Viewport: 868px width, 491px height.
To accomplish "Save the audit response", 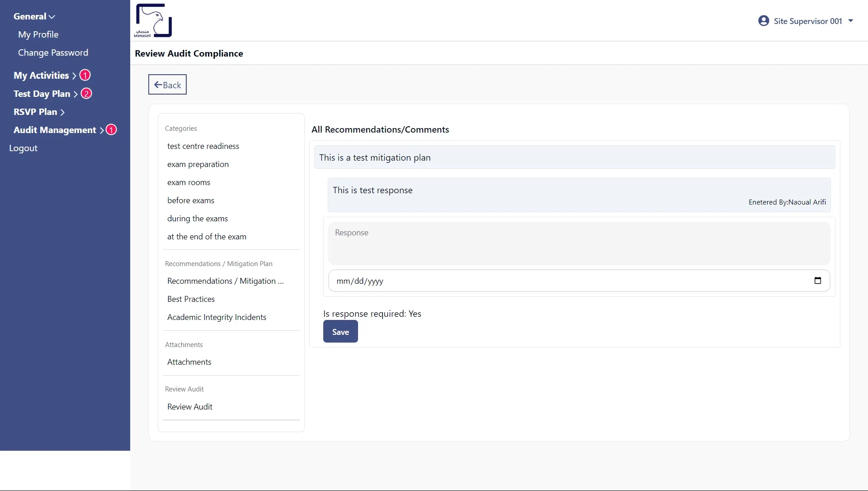I will [340, 332].
